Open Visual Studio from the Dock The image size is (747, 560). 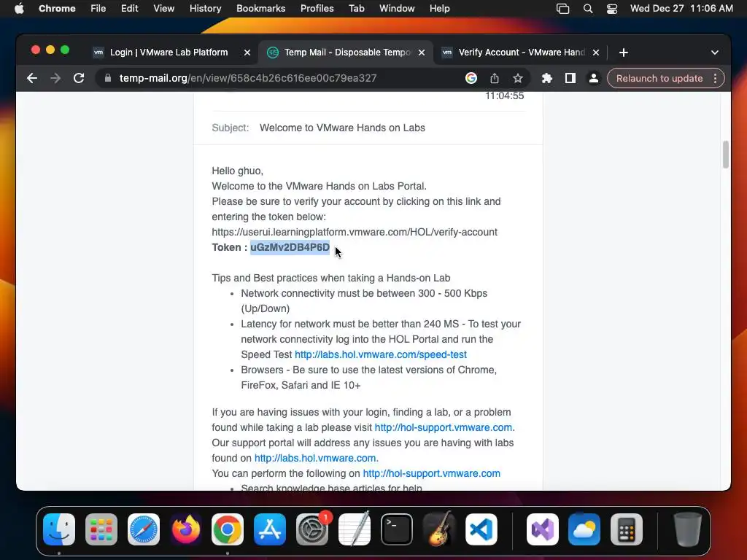coord(543,529)
